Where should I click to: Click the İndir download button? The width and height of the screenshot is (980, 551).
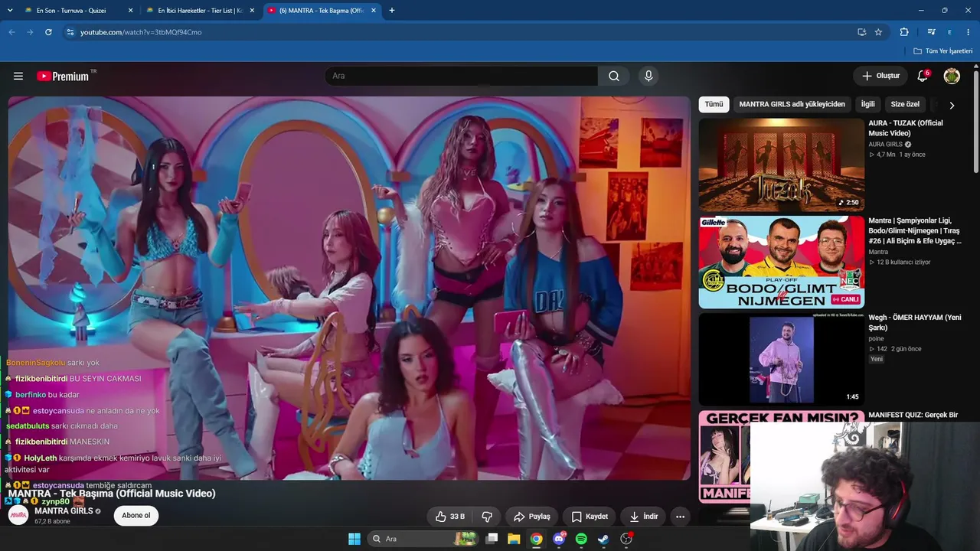click(x=643, y=517)
